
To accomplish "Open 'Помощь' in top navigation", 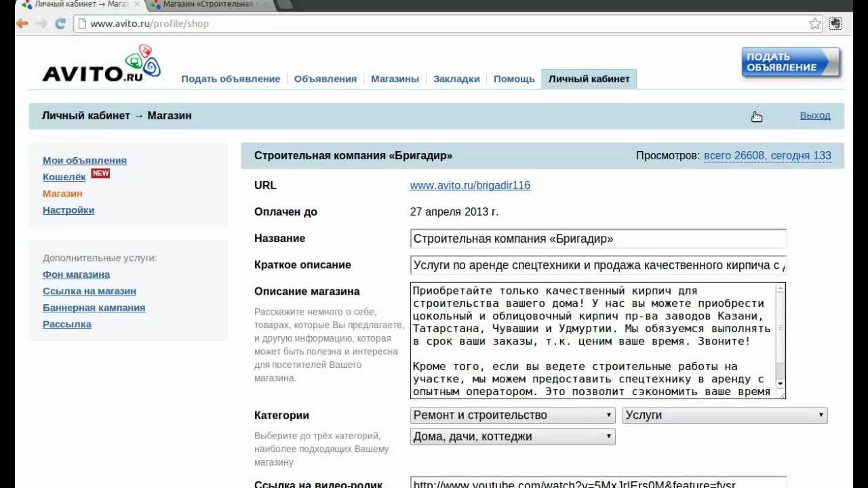I will [514, 79].
